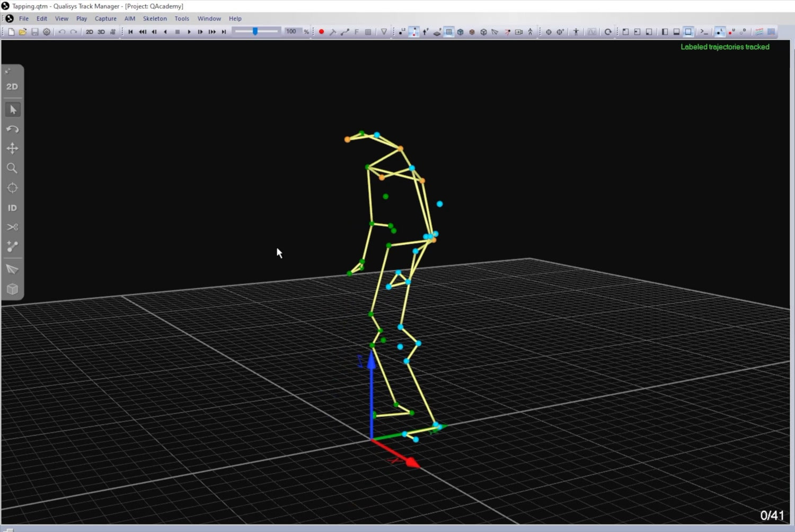Open video view with the camera icon

(x=113, y=32)
